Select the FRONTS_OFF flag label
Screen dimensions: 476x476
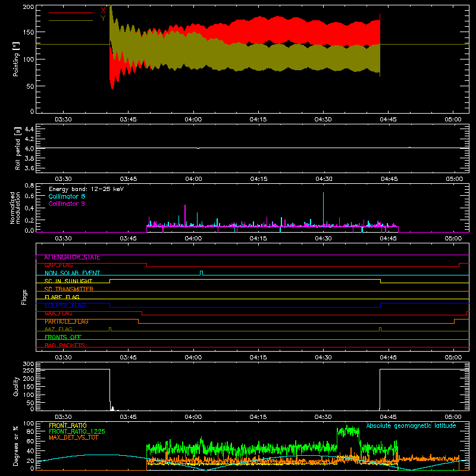[63, 337]
